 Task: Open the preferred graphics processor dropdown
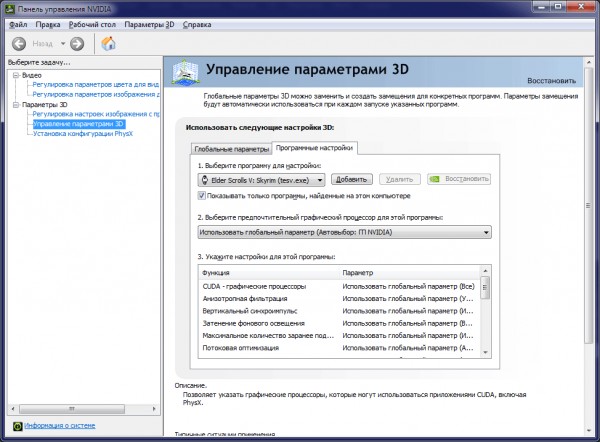486,232
